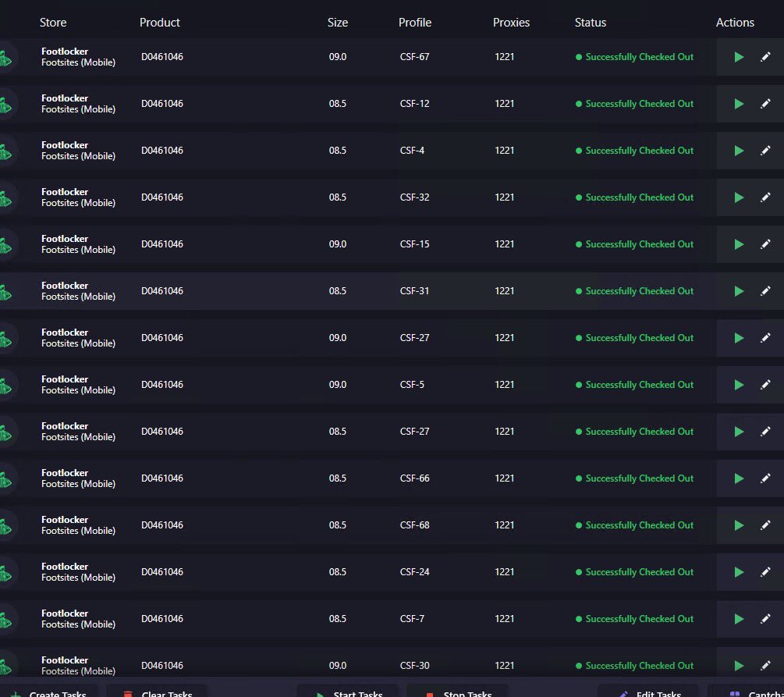
Task: Click the Successfully Checked Out status for CSF-31
Action: click(x=634, y=291)
